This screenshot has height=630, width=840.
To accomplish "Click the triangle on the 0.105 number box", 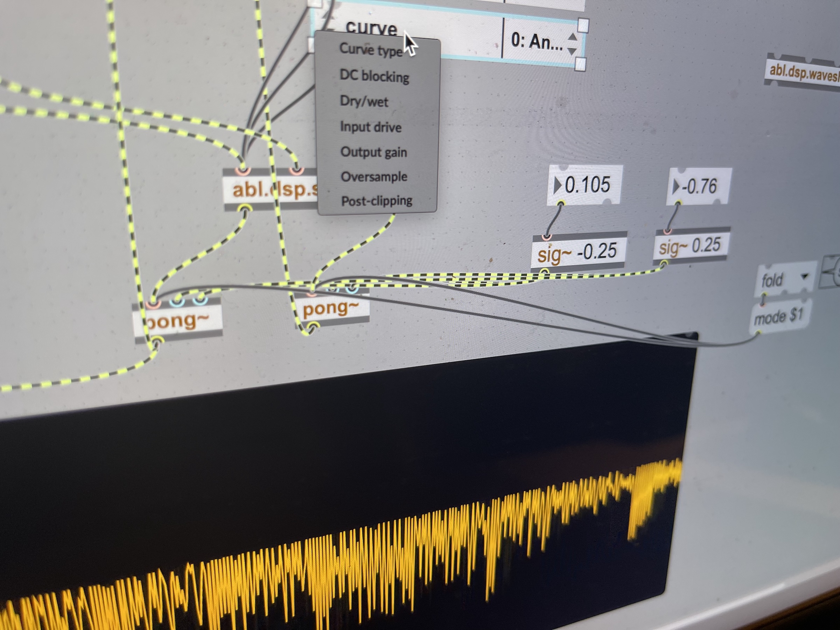I will point(557,185).
